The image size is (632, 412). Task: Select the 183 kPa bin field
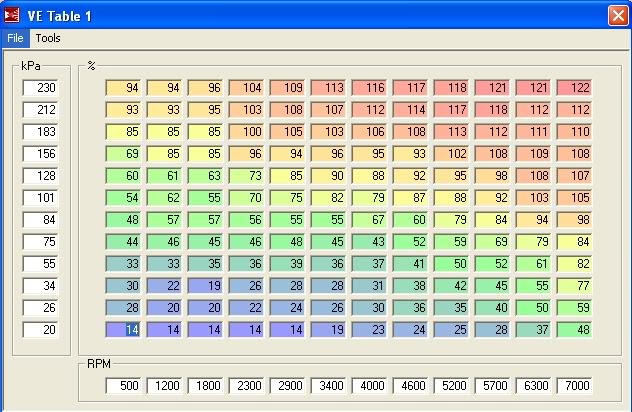(41, 132)
